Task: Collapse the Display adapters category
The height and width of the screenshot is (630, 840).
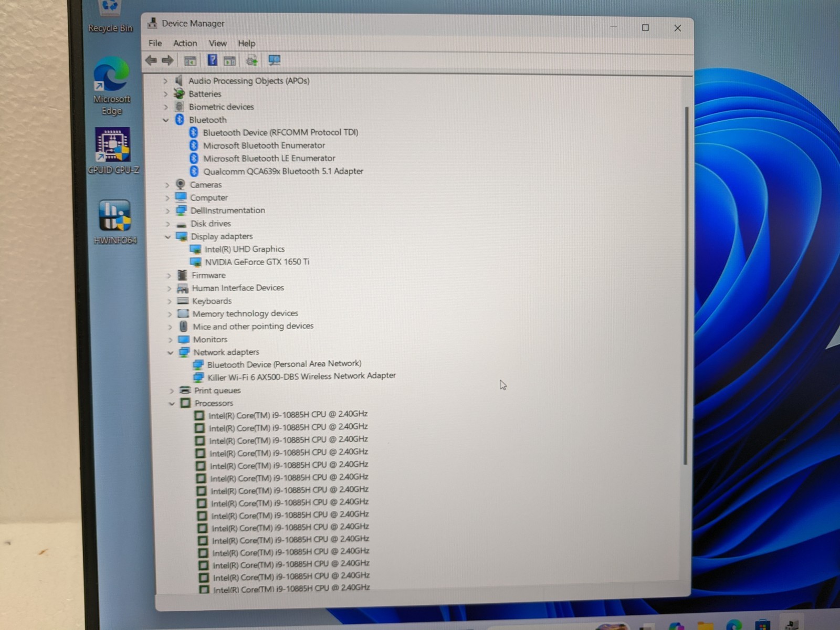Action: pyautogui.click(x=168, y=237)
